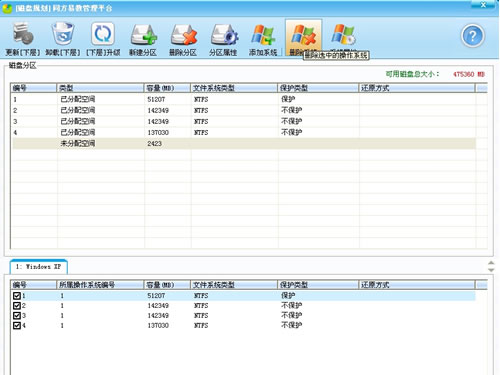This screenshot has height=375, width=500.
Task: Click 不保护 cell in disk partition row 2
Action: pyautogui.click(x=292, y=110)
